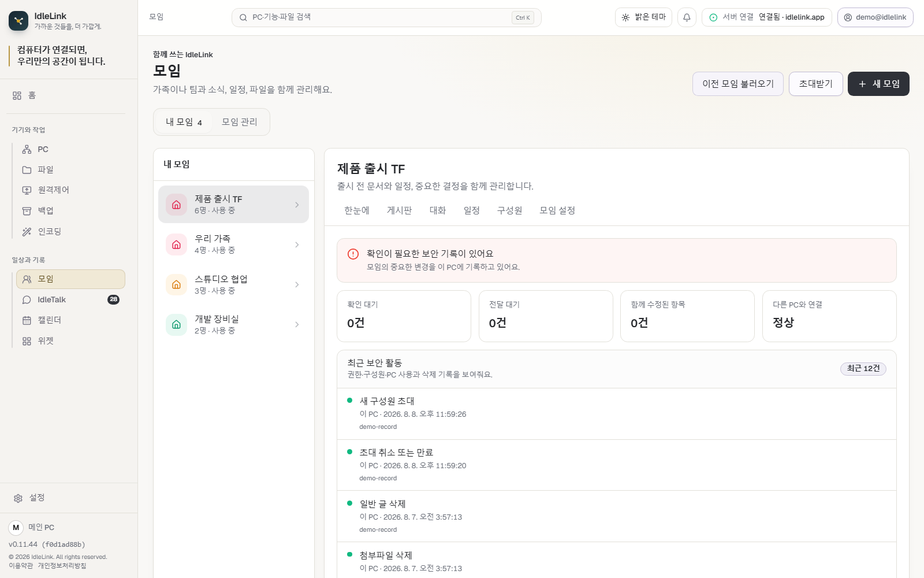Click the notification bell icon
This screenshot has width=924, height=578.
(x=687, y=17)
